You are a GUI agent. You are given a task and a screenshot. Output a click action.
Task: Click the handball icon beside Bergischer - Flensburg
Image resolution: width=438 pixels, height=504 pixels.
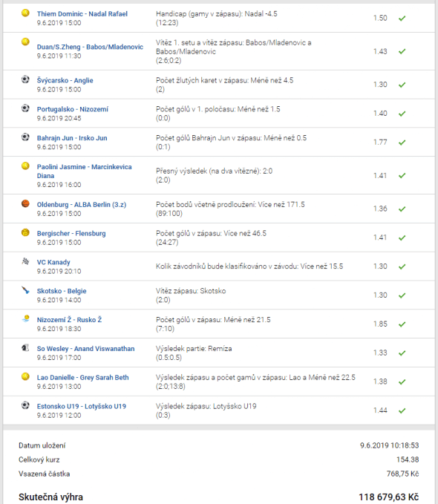[25, 232]
